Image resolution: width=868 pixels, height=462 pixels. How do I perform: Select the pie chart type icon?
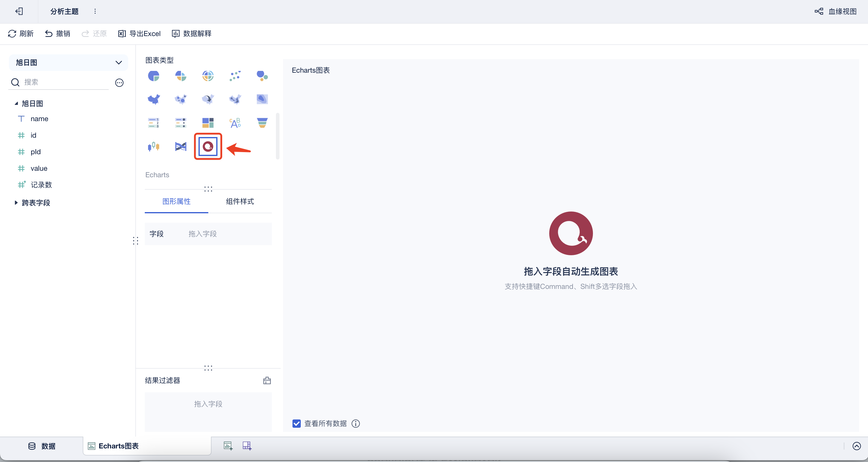point(154,76)
